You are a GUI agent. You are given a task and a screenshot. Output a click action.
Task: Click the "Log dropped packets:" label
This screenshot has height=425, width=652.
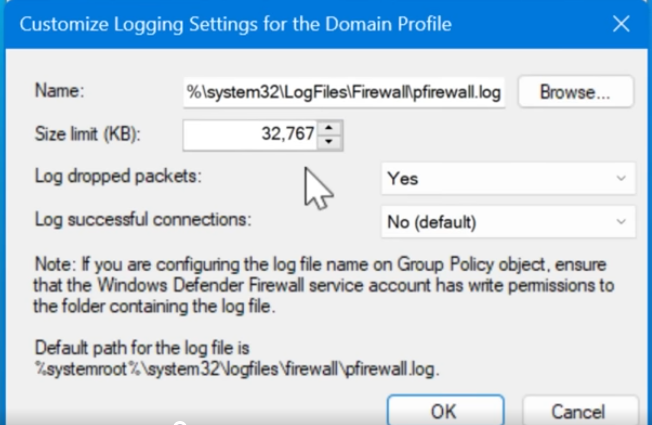(x=118, y=176)
